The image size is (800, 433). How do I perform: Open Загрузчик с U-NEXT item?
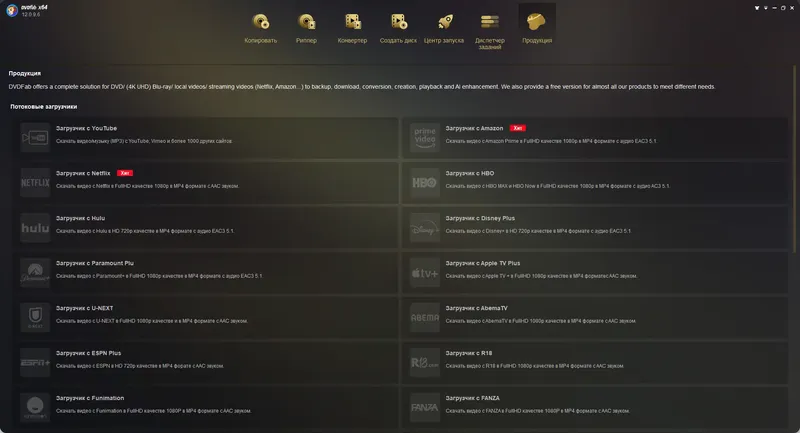coord(206,317)
